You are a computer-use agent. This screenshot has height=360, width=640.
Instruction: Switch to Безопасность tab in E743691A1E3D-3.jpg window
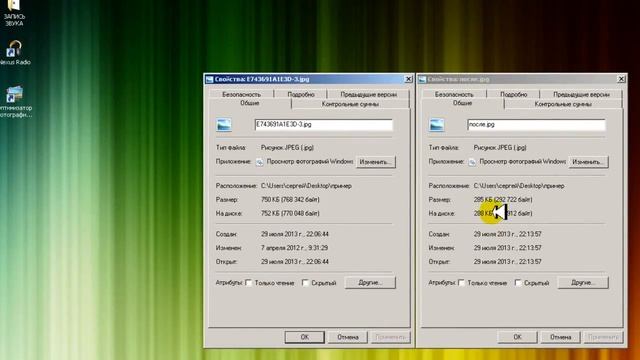(x=241, y=94)
